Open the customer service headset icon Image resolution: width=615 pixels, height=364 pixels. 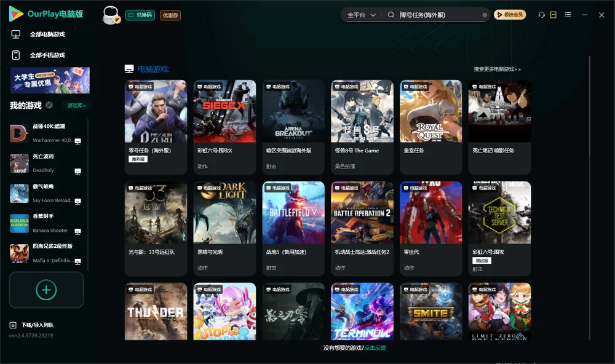[541, 15]
